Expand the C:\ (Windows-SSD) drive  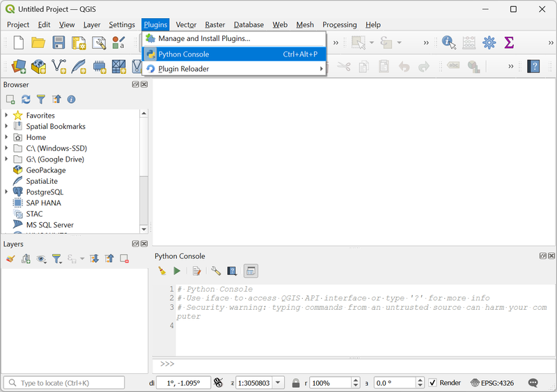pyautogui.click(x=6, y=148)
